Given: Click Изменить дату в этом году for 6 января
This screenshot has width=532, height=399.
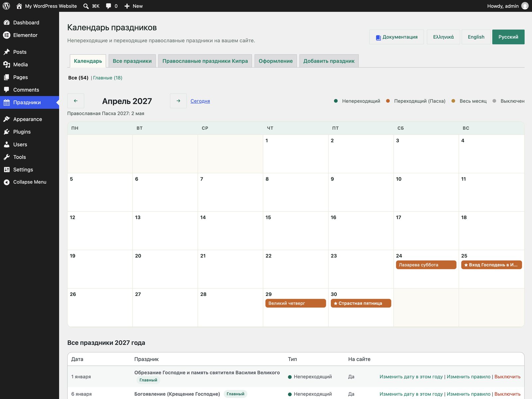Looking at the screenshot, I should [x=411, y=394].
